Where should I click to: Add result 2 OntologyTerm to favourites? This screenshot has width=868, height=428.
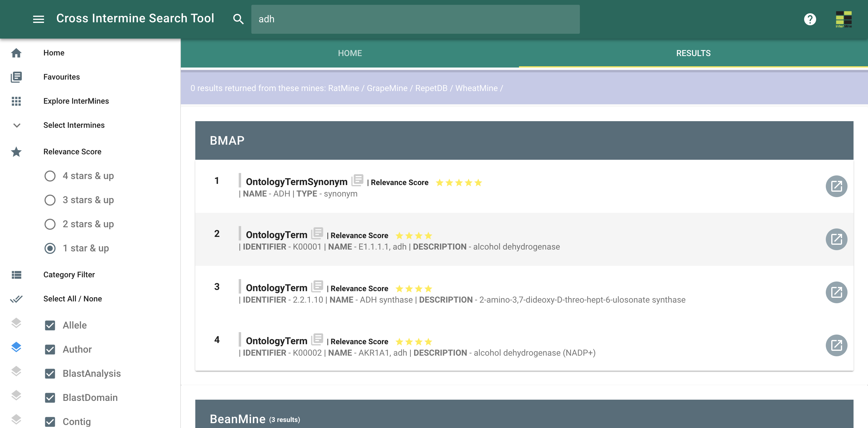click(317, 232)
